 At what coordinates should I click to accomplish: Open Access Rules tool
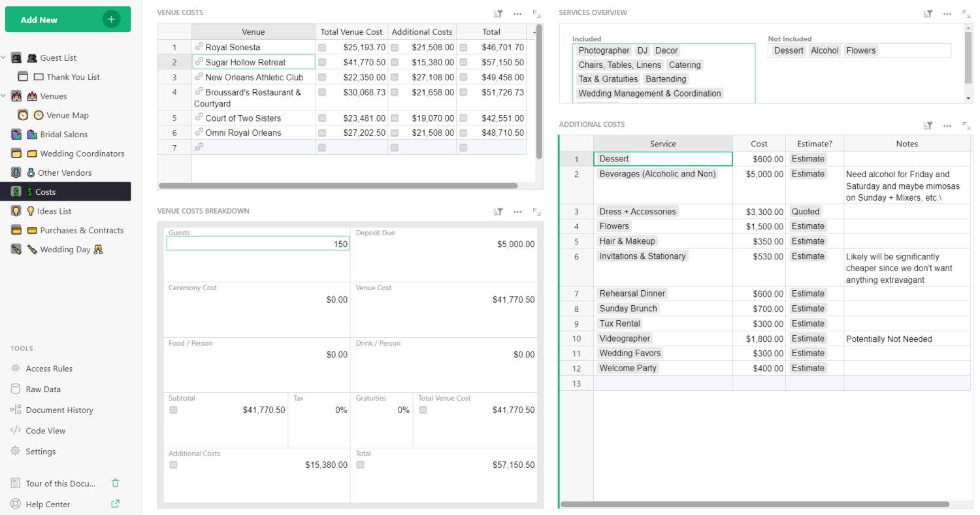[x=49, y=369]
